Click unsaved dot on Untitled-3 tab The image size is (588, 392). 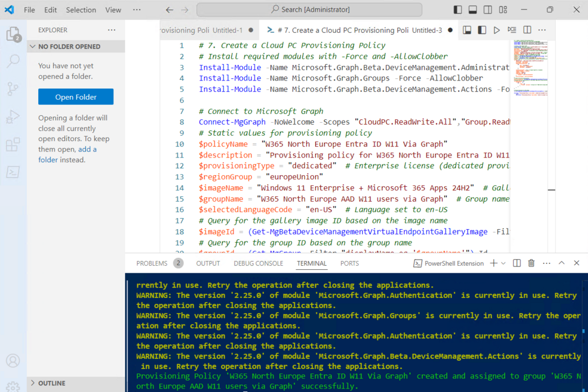click(x=450, y=30)
